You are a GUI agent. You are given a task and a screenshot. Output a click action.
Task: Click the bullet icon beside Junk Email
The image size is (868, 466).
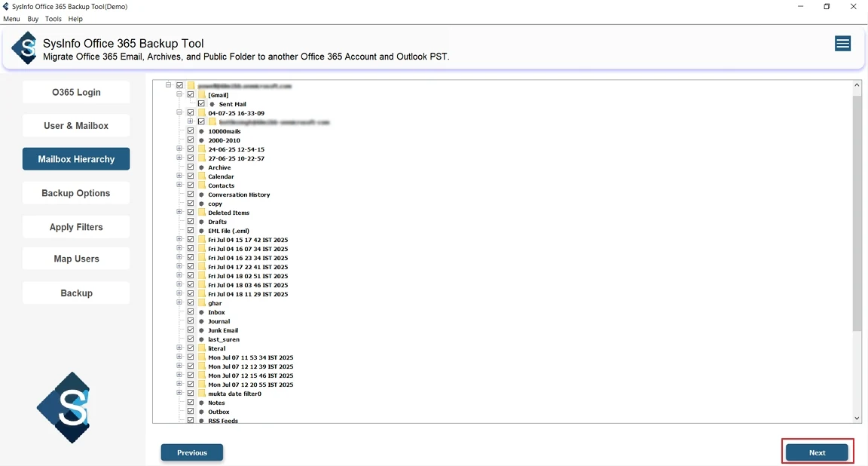click(201, 330)
